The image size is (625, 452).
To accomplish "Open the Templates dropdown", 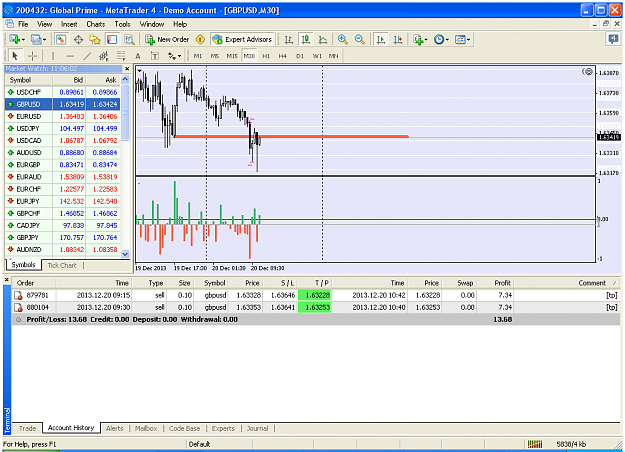I will click(x=462, y=39).
